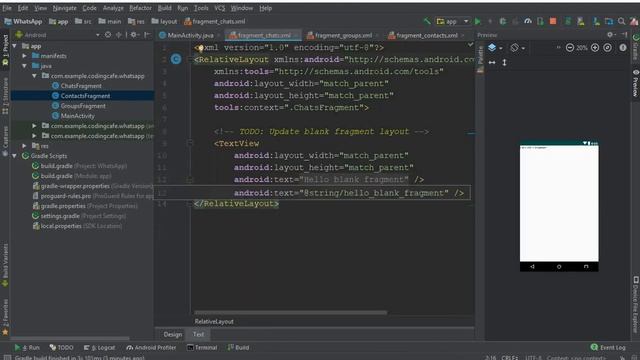Click the Make Project hammer icon
The image size is (640, 360).
click(427, 21)
